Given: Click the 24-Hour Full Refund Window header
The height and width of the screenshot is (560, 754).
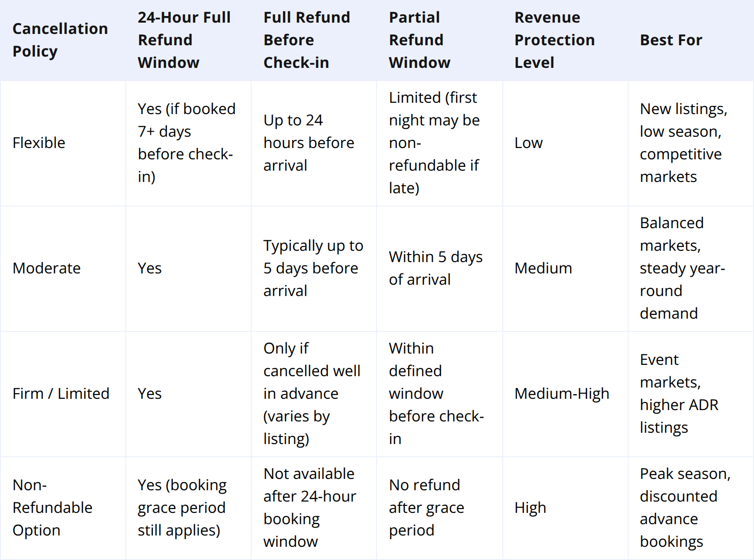Looking at the screenshot, I should click(x=184, y=40).
